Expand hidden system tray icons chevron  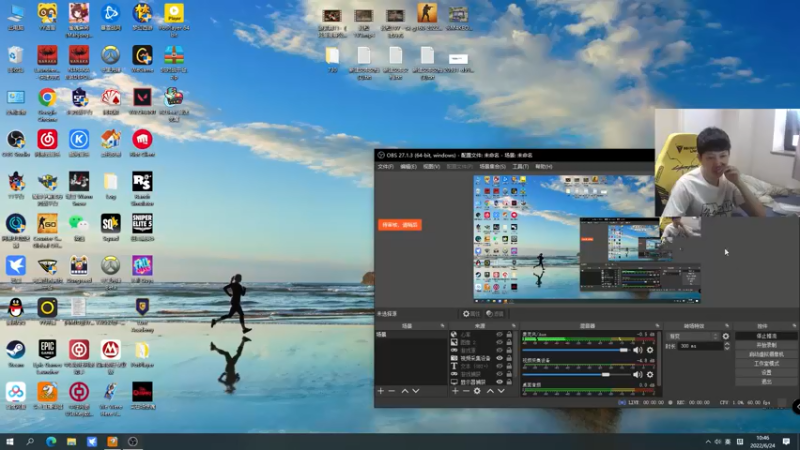pos(708,442)
